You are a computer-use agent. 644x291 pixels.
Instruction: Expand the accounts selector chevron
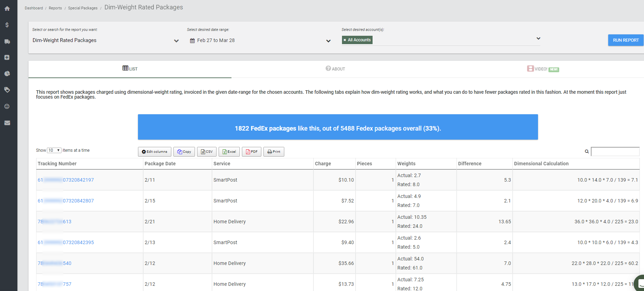coord(538,38)
